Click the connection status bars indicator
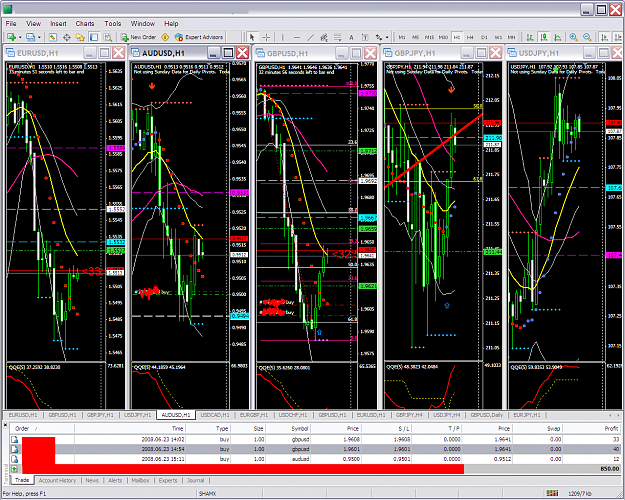 coord(552,493)
